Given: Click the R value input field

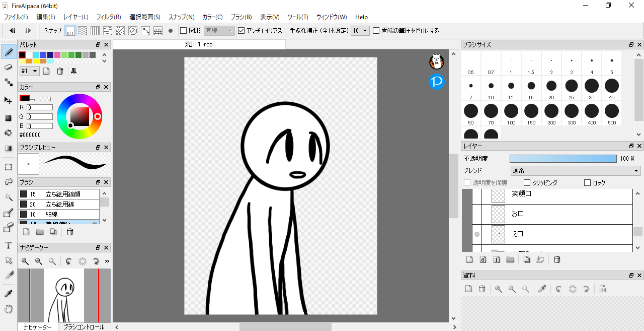Looking at the screenshot, I should pyautogui.click(x=40, y=107).
